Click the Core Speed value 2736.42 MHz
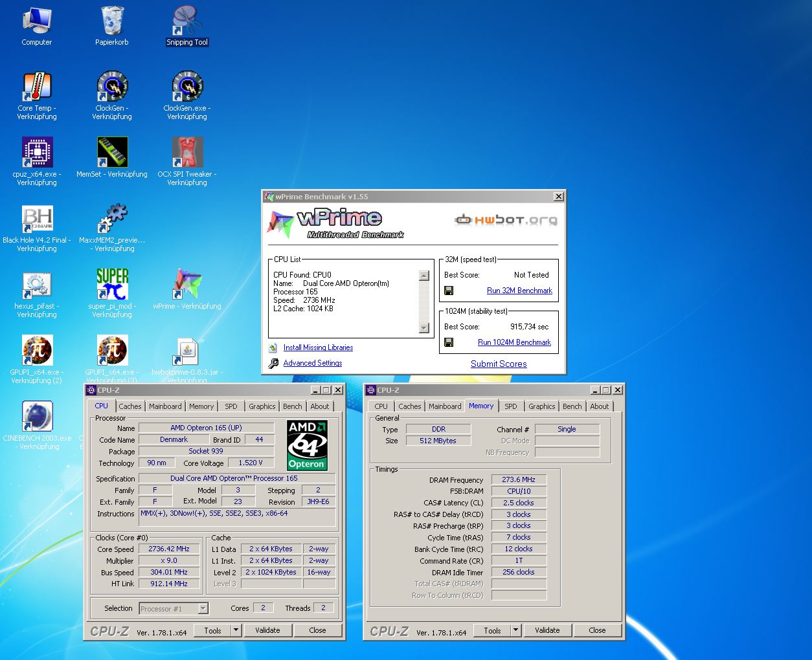This screenshot has width=812, height=660. (169, 549)
